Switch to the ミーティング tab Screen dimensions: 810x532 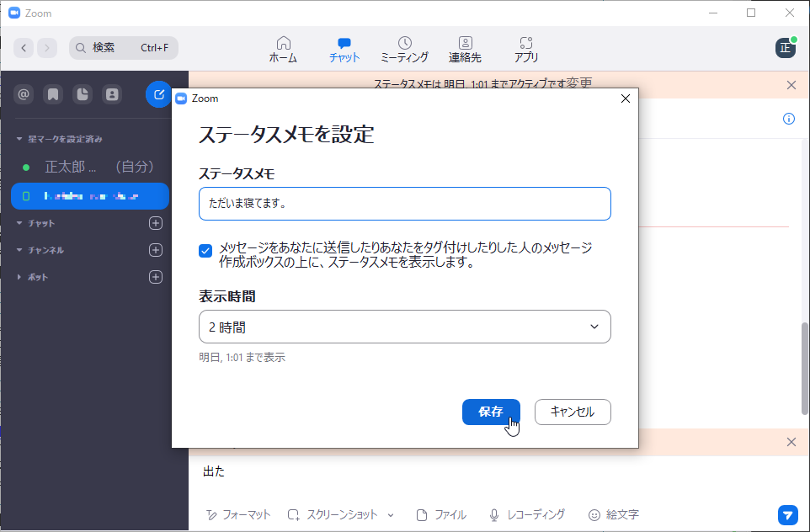[x=405, y=48]
